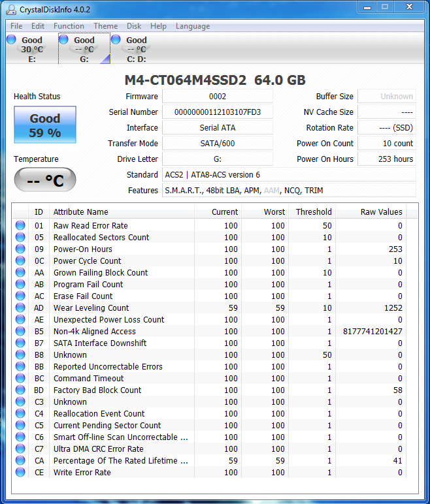Screen dimensions: 430x504
Task: Click the Features field with S.M.A.R.T.
Action: pyautogui.click(x=289, y=191)
